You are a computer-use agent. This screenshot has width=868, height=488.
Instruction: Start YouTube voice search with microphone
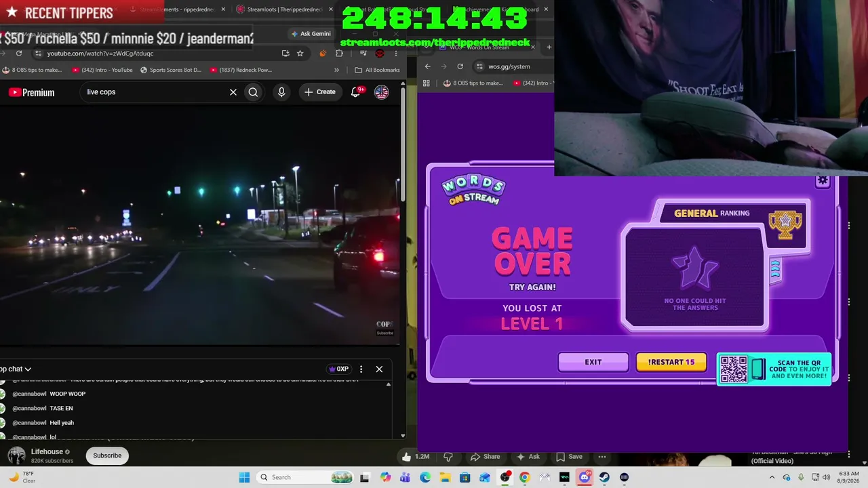pyautogui.click(x=281, y=92)
